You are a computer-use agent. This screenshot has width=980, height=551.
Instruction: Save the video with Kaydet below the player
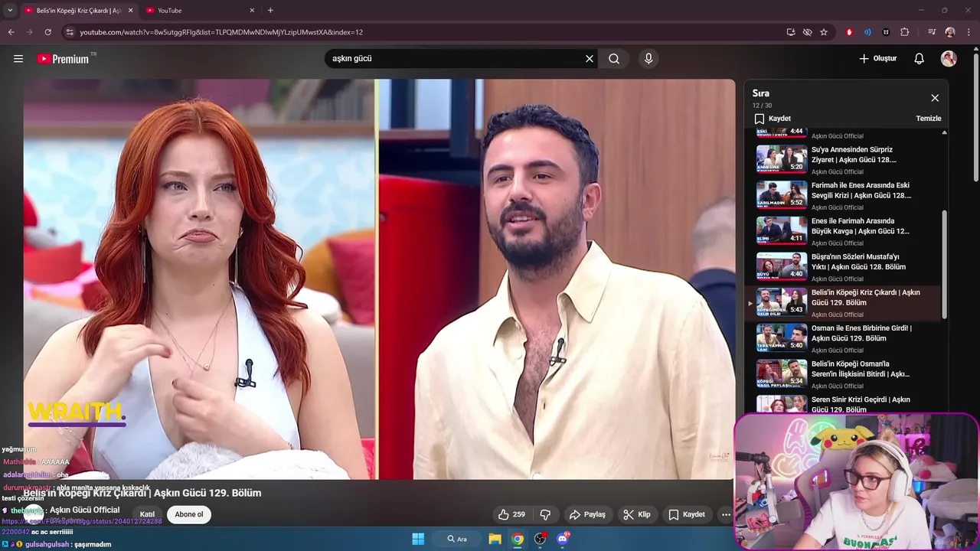pos(686,514)
